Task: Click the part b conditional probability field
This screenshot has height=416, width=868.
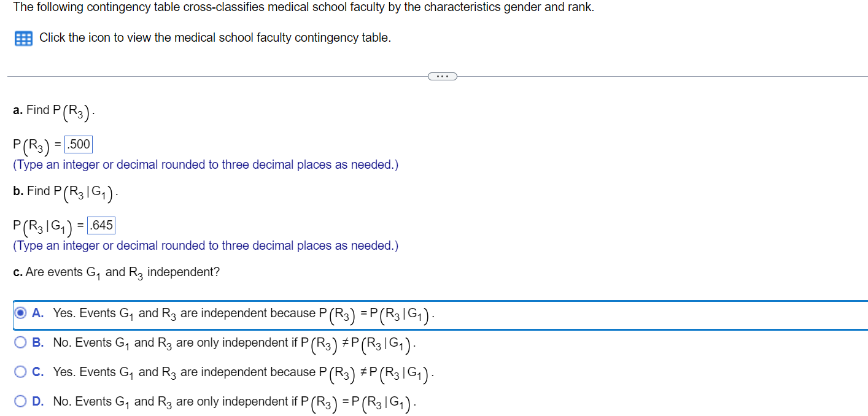Action: point(101,225)
